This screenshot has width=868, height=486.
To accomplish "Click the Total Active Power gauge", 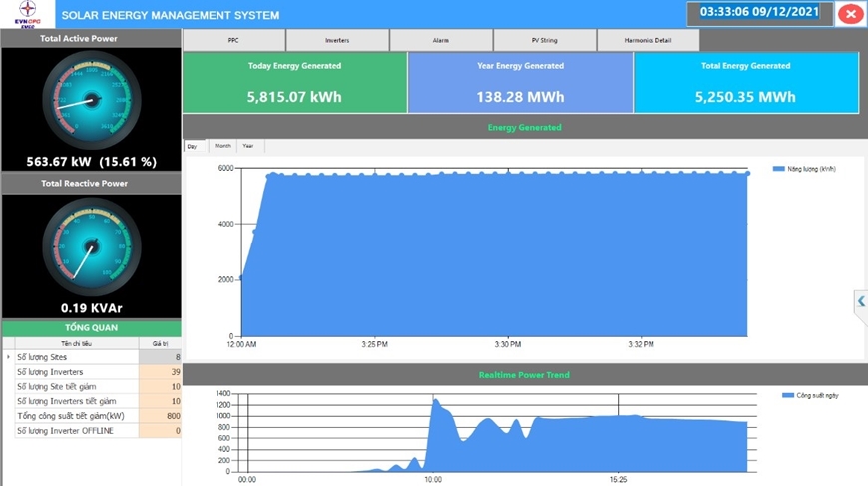I will click(x=91, y=100).
